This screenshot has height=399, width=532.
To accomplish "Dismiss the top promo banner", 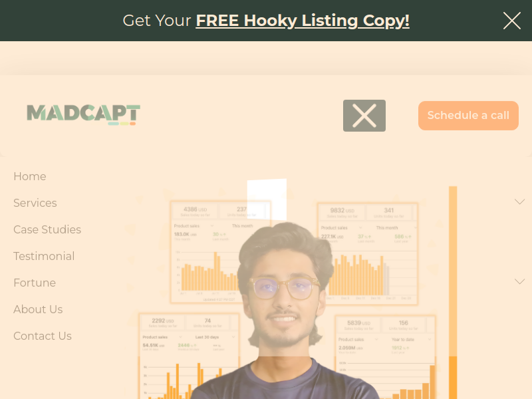I will (x=511, y=21).
